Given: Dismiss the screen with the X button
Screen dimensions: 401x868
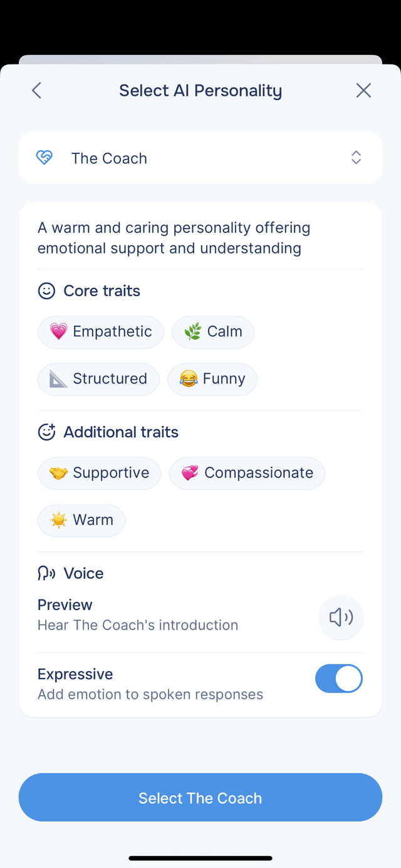Looking at the screenshot, I should pyautogui.click(x=363, y=90).
